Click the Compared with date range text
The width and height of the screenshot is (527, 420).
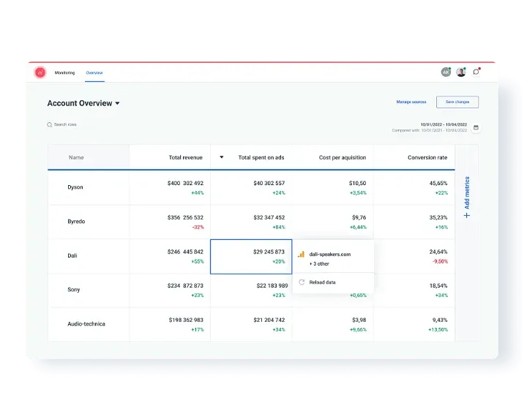coord(429,130)
